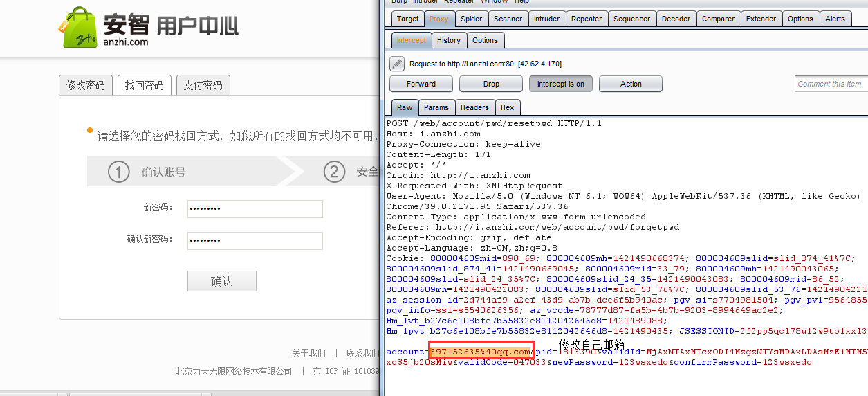Click the Accept-Language: zh-CN header line

click(472, 248)
